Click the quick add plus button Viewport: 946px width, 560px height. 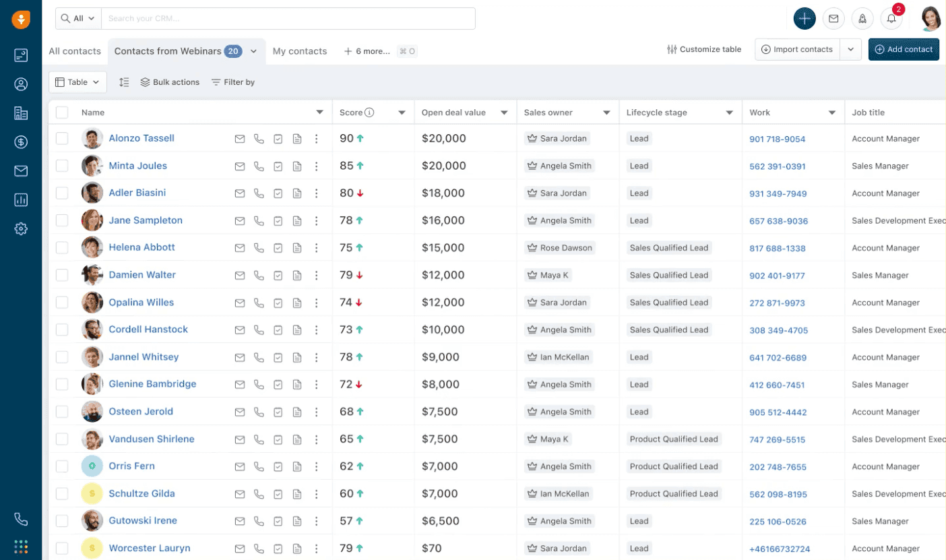[x=805, y=19]
